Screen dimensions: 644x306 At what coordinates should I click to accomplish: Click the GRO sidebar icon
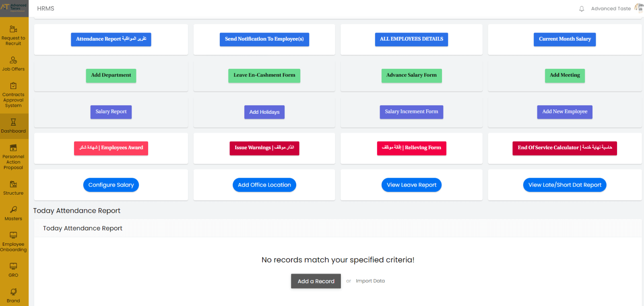(x=13, y=266)
